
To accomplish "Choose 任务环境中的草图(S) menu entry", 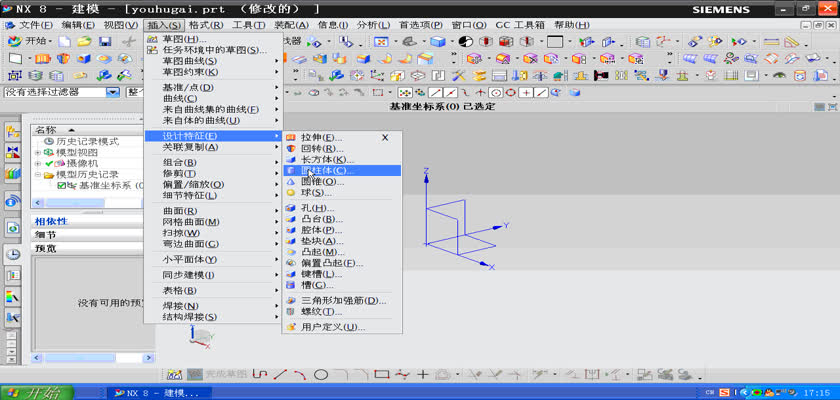I will (214, 50).
